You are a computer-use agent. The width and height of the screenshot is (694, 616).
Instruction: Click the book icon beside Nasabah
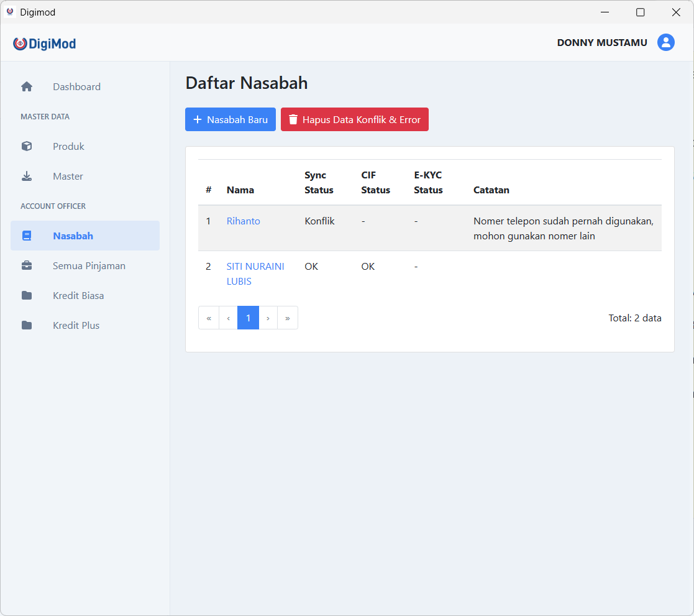[x=27, y=236]
